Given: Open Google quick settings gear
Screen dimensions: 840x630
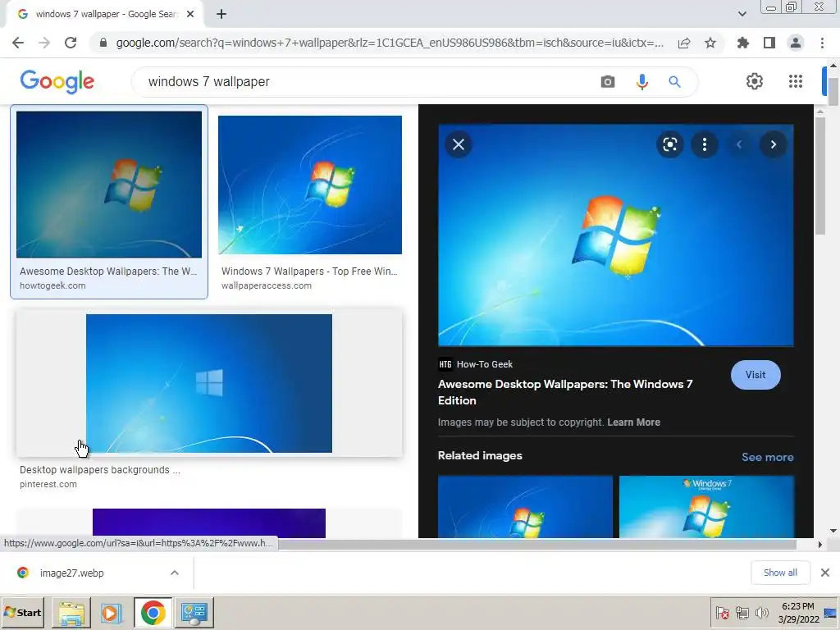Looking at the screenshot, I should (x=755, y=81).
